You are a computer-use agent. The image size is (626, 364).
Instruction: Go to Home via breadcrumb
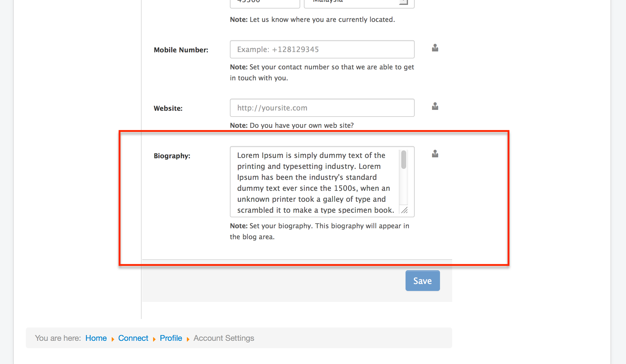pyautogui.click(x=96, y=338)
